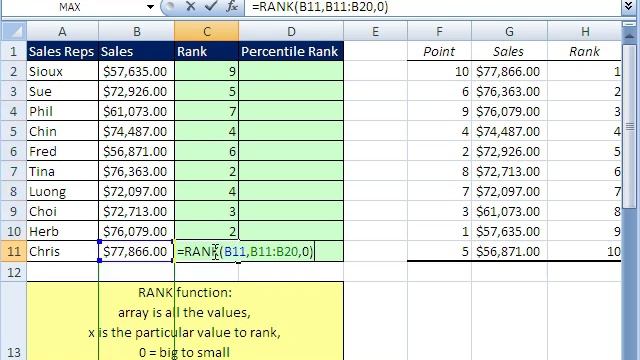Click the rank 10 cell in column H

pos(584,251)
